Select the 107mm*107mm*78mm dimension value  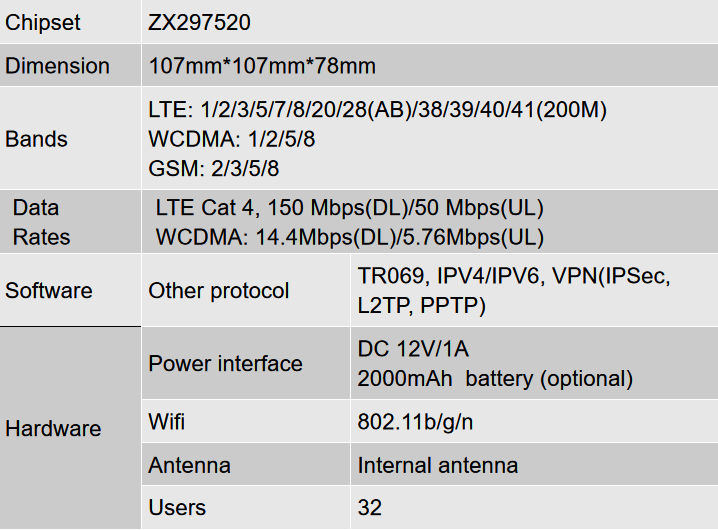[x=262, y=66]
